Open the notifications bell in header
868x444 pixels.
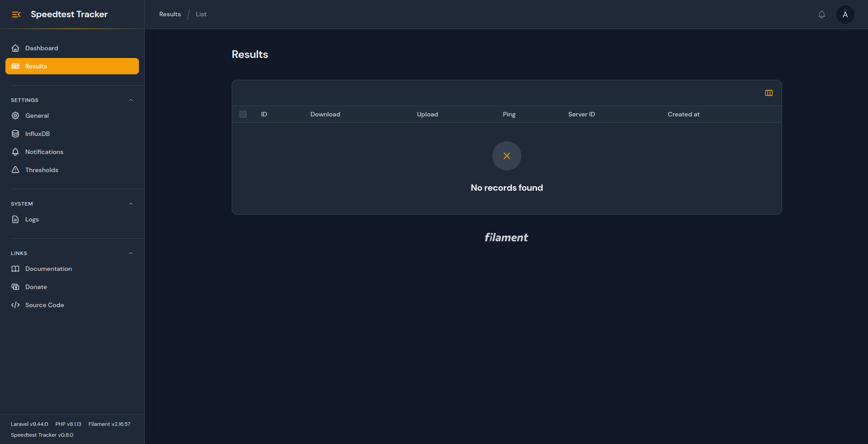pyautogui.click(x=822, y=14)
